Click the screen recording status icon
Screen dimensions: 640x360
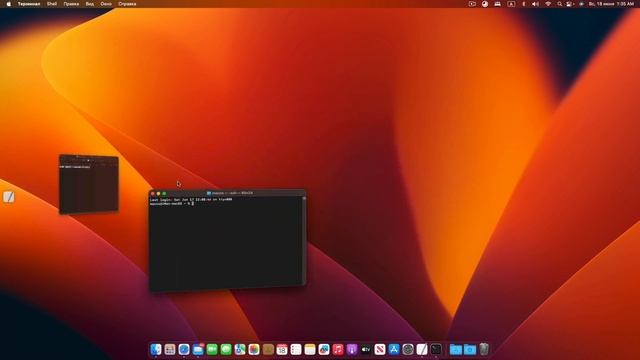click(x=472, y=4)
